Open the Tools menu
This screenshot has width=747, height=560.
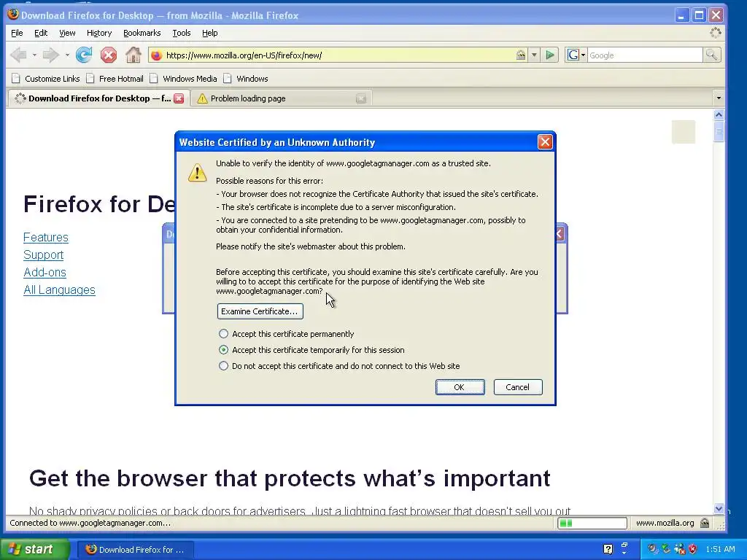(181, 33)
